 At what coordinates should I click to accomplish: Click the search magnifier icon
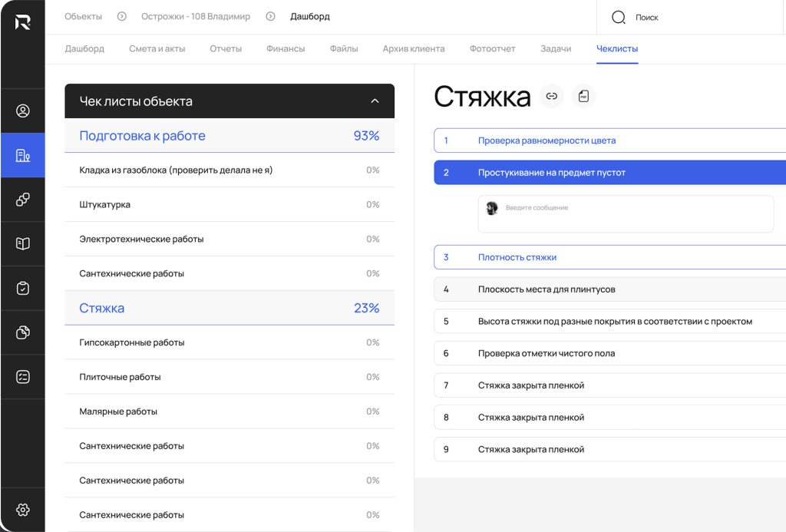[x=618, y=17]
